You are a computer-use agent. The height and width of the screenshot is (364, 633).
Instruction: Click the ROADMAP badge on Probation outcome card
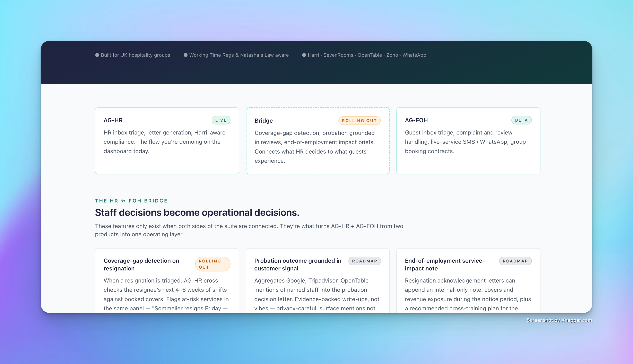[364, 261]
